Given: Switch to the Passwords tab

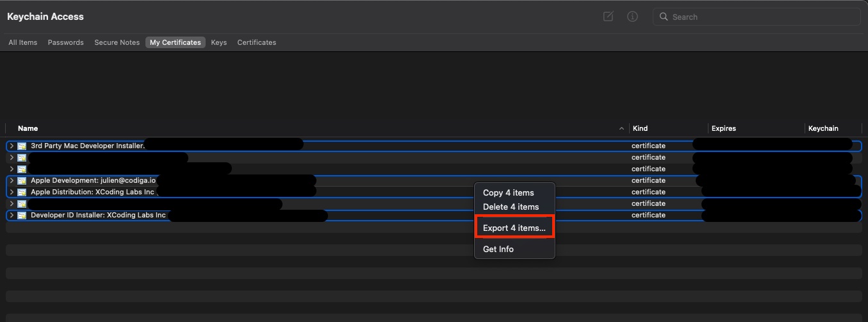Looking at the screenshot, I should point(66,42).
